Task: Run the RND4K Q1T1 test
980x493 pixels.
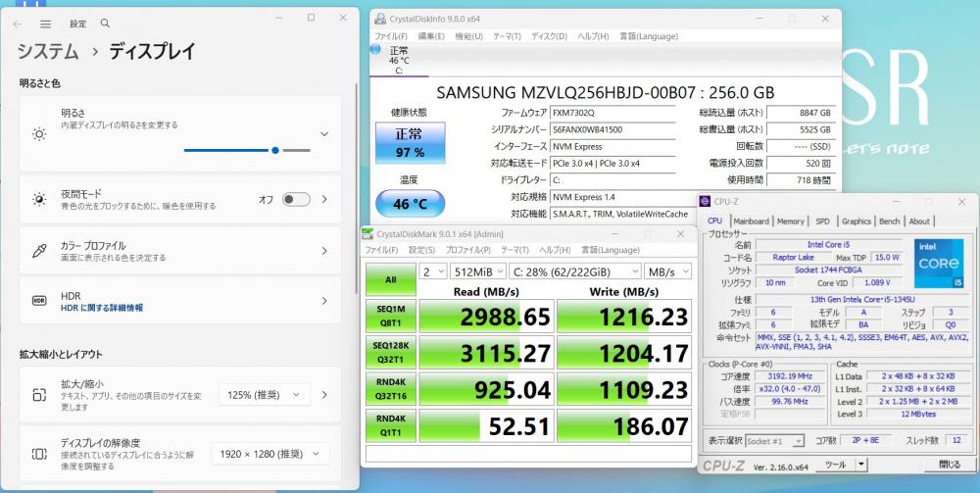Action: (391, 425)
